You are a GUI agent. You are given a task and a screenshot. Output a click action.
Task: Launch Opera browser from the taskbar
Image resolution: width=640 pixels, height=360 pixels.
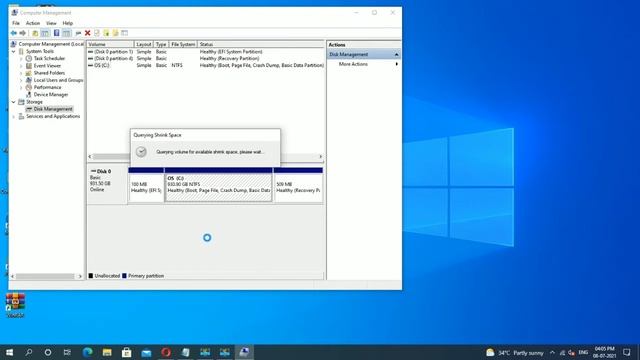[x=166, y=352]
